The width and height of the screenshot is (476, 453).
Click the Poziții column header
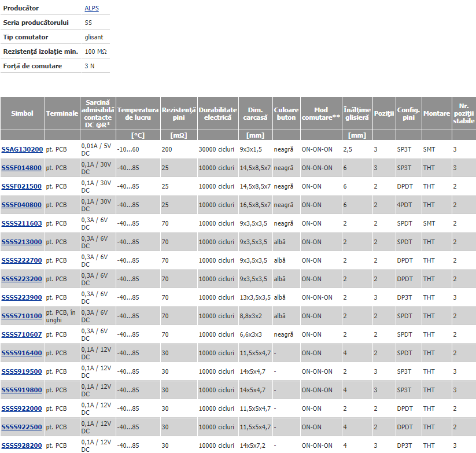[384, 113]
